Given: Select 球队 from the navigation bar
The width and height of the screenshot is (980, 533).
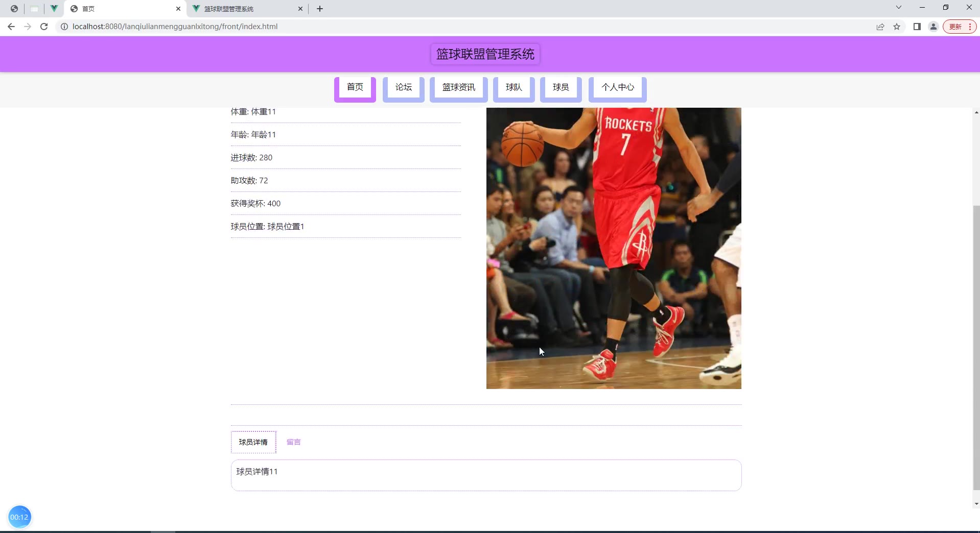Looking at the screenshot, I should (x=514, y=87).
